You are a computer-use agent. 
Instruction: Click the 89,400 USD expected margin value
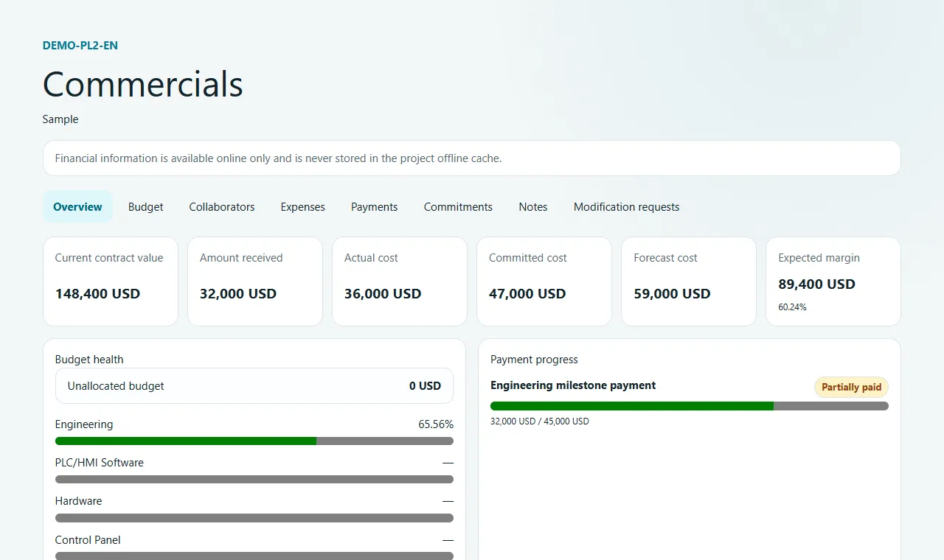click(816, 284)
